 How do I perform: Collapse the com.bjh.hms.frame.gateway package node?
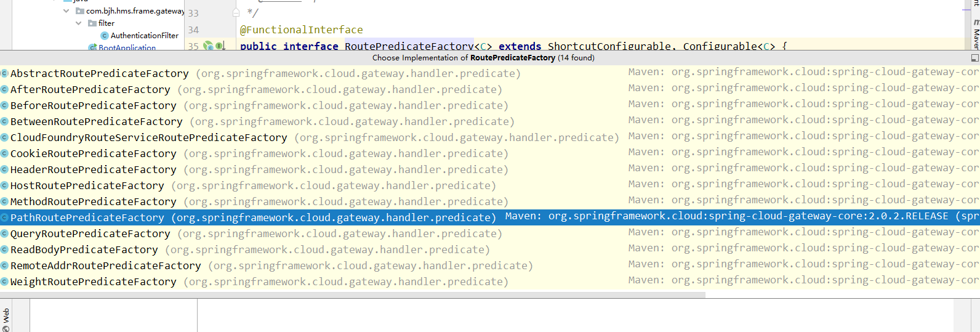click(66, 11)
